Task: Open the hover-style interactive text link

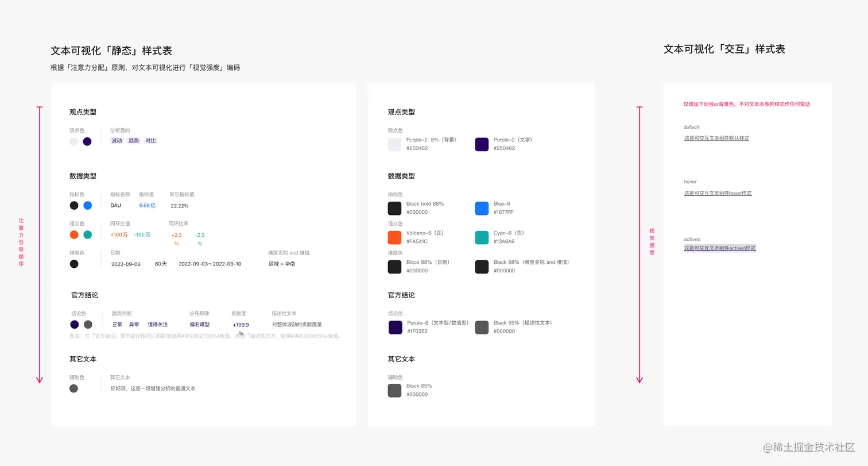Action: click(x=718, y=193)
